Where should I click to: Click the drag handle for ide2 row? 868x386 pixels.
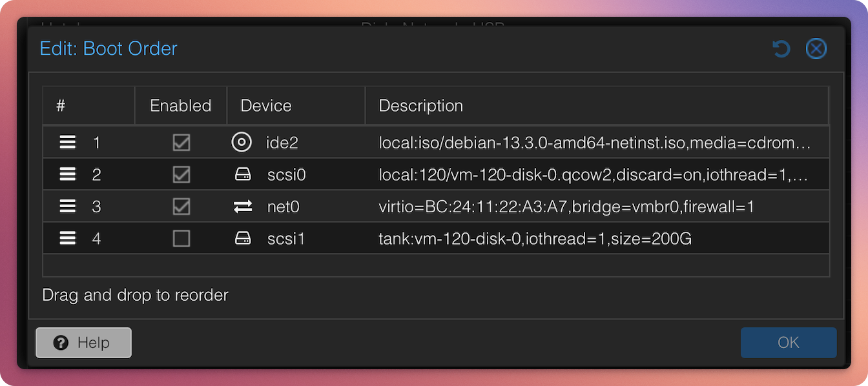point(68,143)
